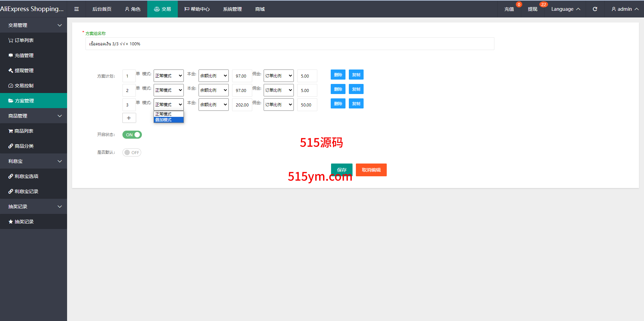Open 利息宝选项 link icon item
Screen dimensions: 644x321
click(x=23, y=176)
